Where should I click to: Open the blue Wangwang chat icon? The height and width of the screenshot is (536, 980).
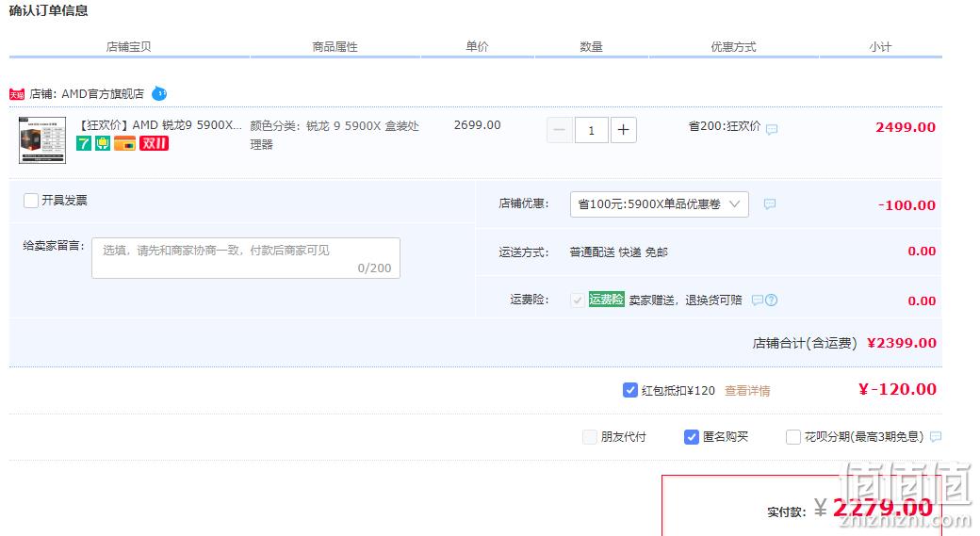[x=159, y=93]
